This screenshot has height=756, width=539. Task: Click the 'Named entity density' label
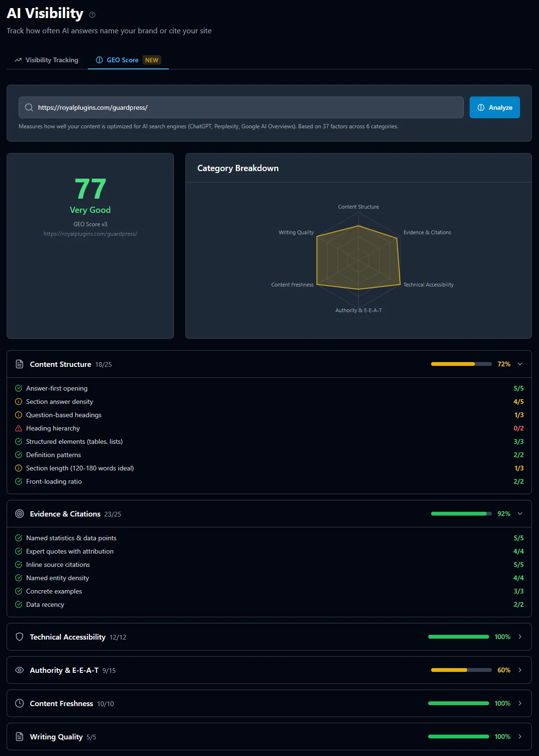[58, 578]
